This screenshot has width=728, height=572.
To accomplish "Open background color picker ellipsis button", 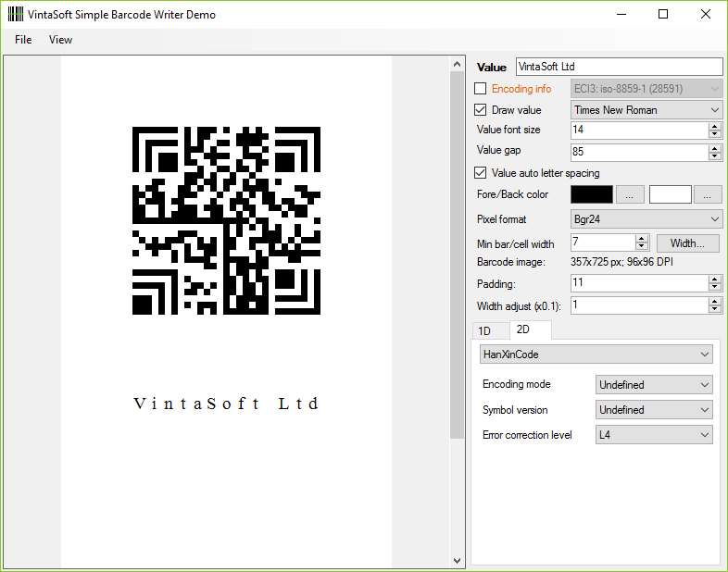I will (708, 195).
